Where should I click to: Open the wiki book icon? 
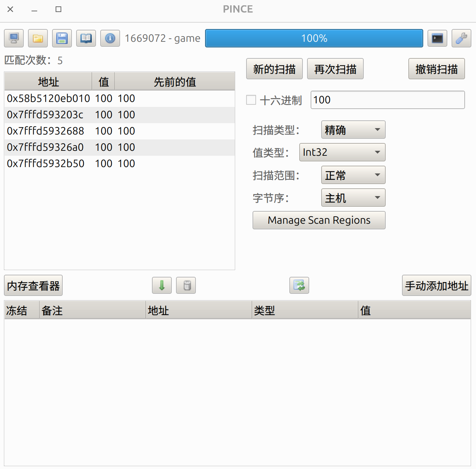[x=86, y=38]
